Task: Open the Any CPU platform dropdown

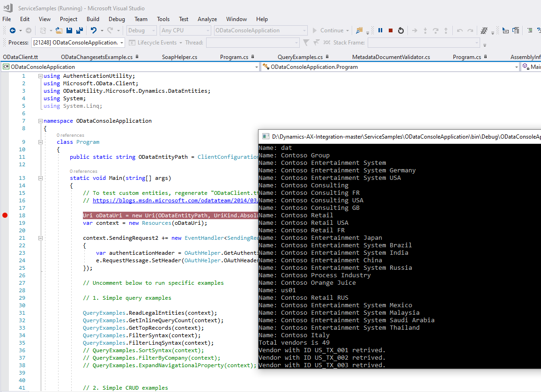Action: click(x=185, y=30)
